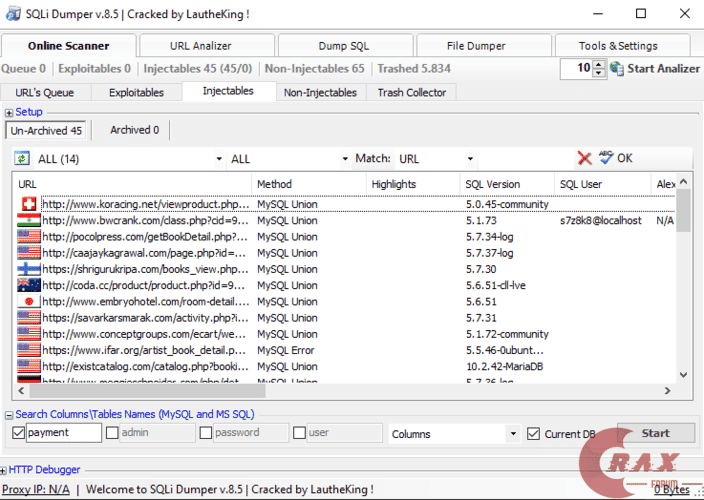Uncheck the payment search checkbox
The height and width of the screenshot is (500, 704).
[18, 433]
